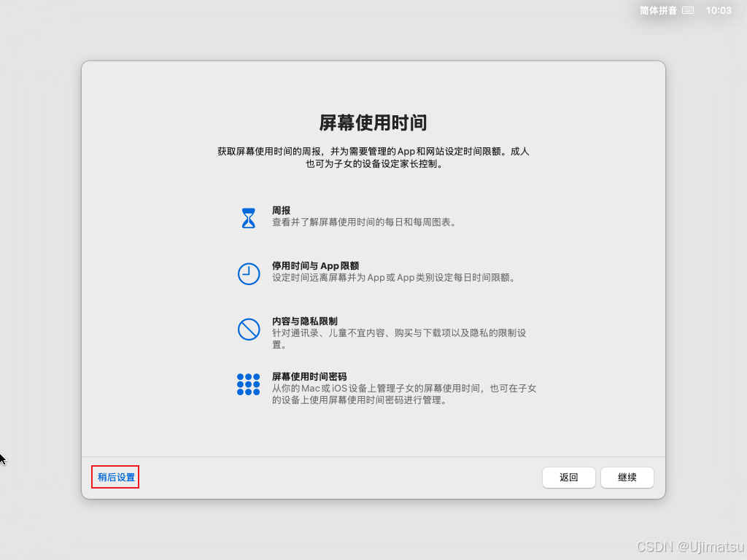Click the prohibited-circle icon for 内容与隐私限制
Viewport: 747px width, 560px height.
tap(249, 329)
